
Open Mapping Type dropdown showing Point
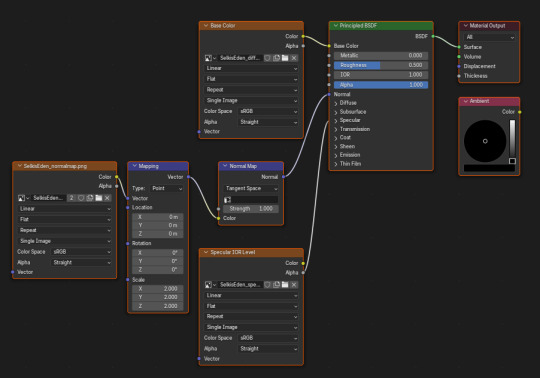(x=167, y=188)
